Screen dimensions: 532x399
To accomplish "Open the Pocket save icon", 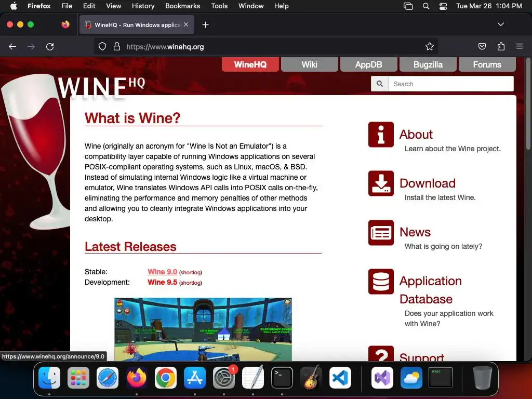I will click(x=482, y=46).
